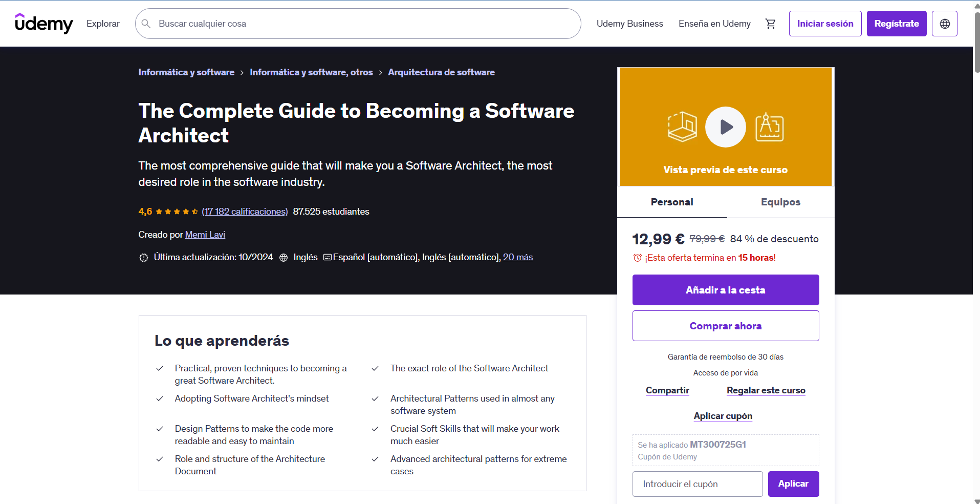Switch to the Equipos tab
Viewport: 980px width, 504px height.
[780, 202]
